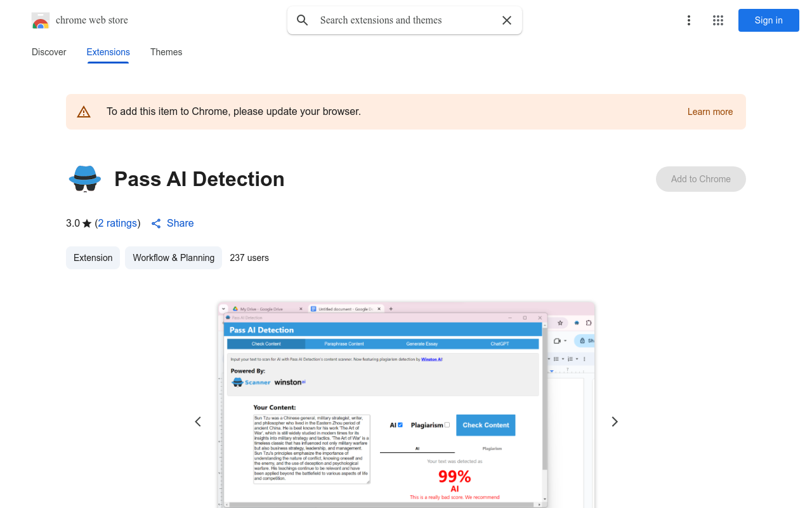
Task: Open the Workflow & Planning category
Action: click(x=174, y=258)
